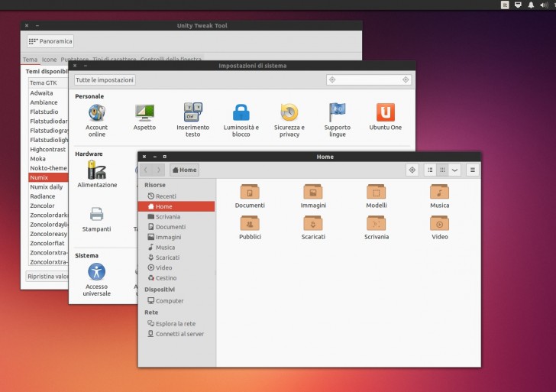The width and height of the screenshot is (556, 392).
Task: Open the Scaricati folder icon
Action: (x=312, y=224)
